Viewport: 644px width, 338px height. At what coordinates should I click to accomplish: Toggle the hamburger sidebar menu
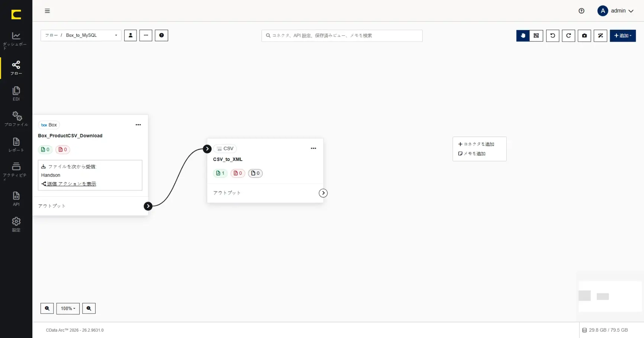coord(47,11)
